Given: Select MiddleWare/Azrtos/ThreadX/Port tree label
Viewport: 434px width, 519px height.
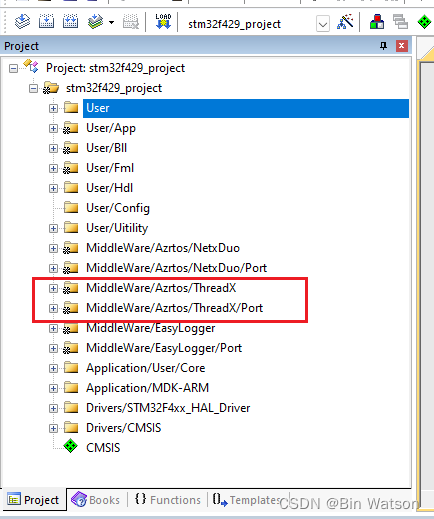Looking at the screenshot, I should [175, 308].
